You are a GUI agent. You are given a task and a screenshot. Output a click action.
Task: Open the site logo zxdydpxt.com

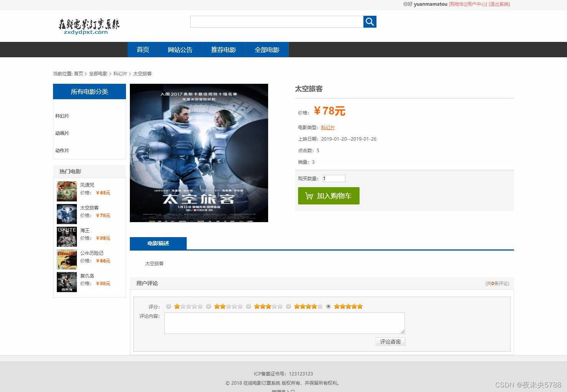pyautogui.click(x=89, y=27)
